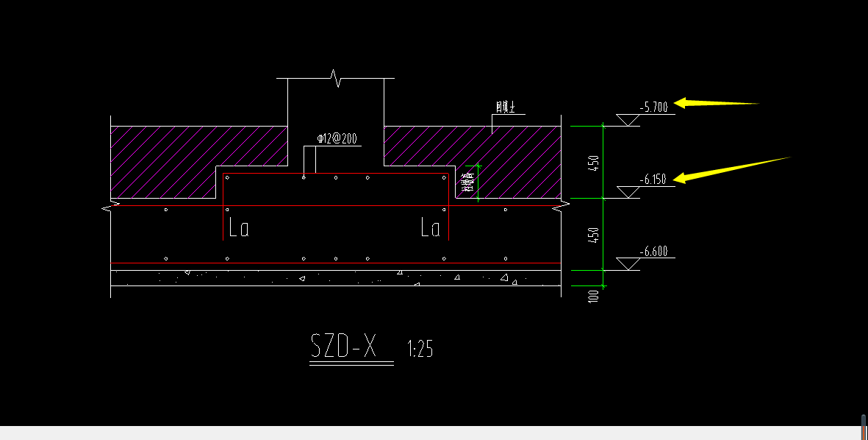Click the 1:25 scale text

tap(420, 349)
